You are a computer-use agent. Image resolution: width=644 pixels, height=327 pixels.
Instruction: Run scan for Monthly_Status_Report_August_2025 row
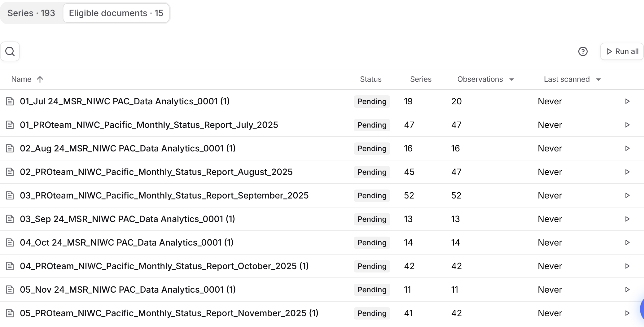click(x=627, y=172)
